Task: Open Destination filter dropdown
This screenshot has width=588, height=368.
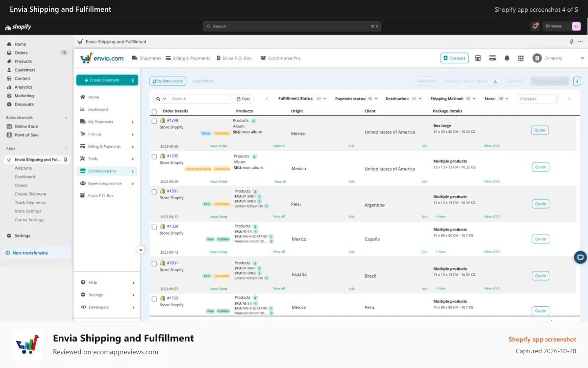Action: point(417,99)
